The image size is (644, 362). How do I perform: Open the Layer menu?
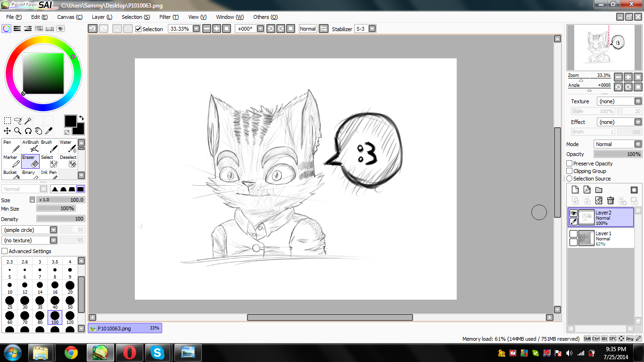(x=102, y=17)
